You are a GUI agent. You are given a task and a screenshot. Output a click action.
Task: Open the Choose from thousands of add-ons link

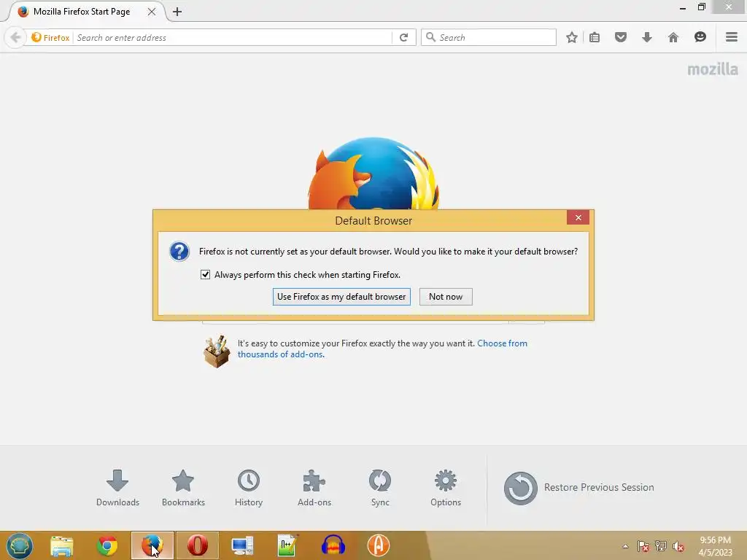click(382, 349)
